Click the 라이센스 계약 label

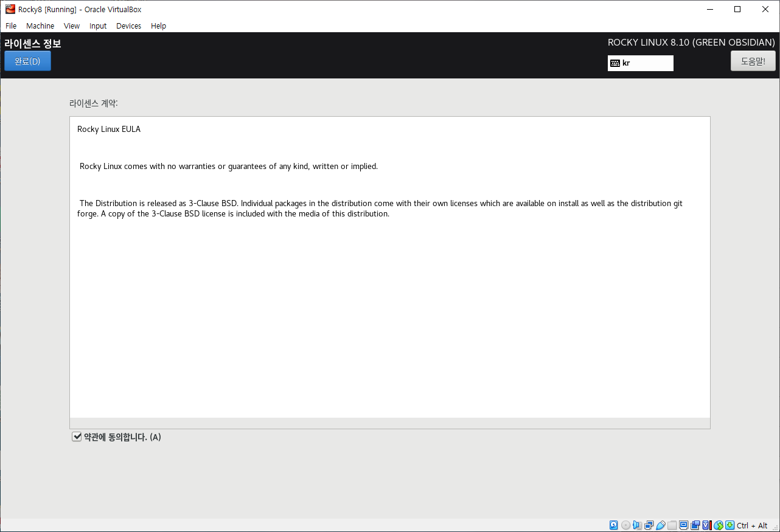point(94,103)
